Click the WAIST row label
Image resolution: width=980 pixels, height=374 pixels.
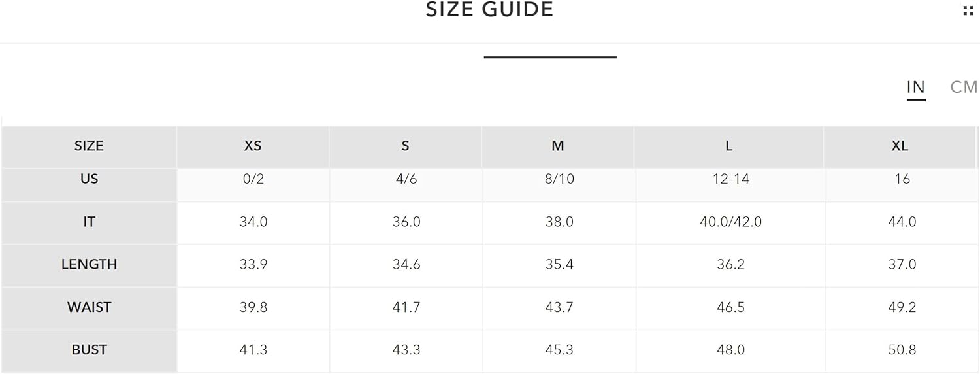(x=89, y=307)
